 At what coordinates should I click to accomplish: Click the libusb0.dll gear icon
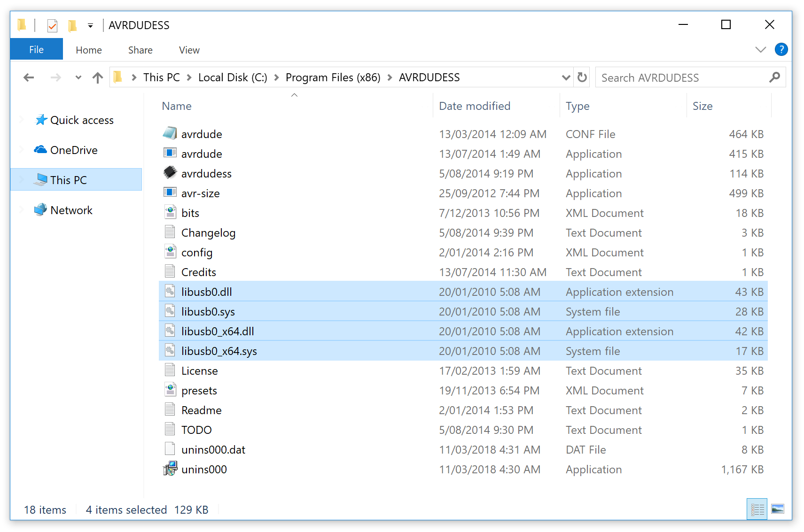(170, 291)
